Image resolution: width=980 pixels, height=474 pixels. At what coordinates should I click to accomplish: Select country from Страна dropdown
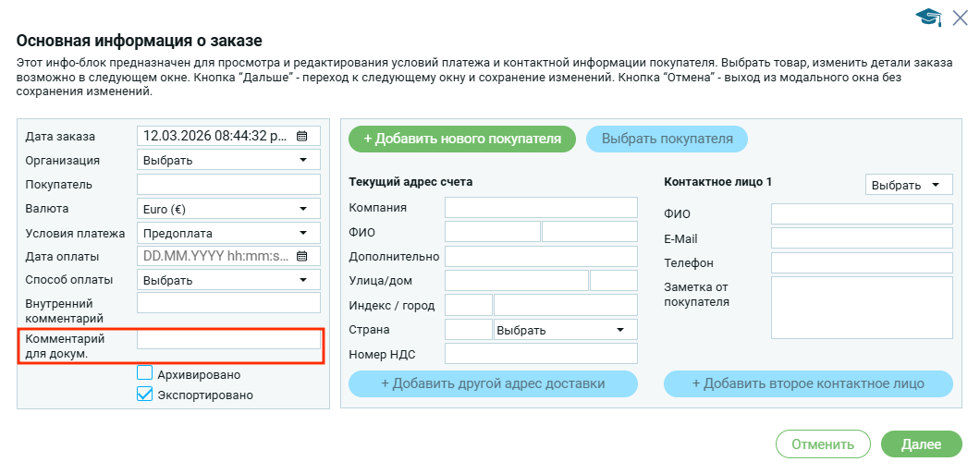[x=565, y=330]
